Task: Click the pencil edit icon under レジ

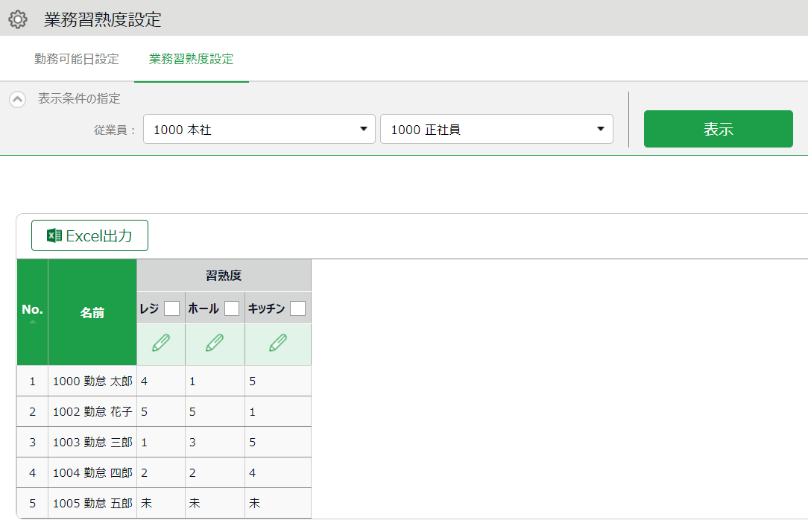Action: [x=161, y=343]
